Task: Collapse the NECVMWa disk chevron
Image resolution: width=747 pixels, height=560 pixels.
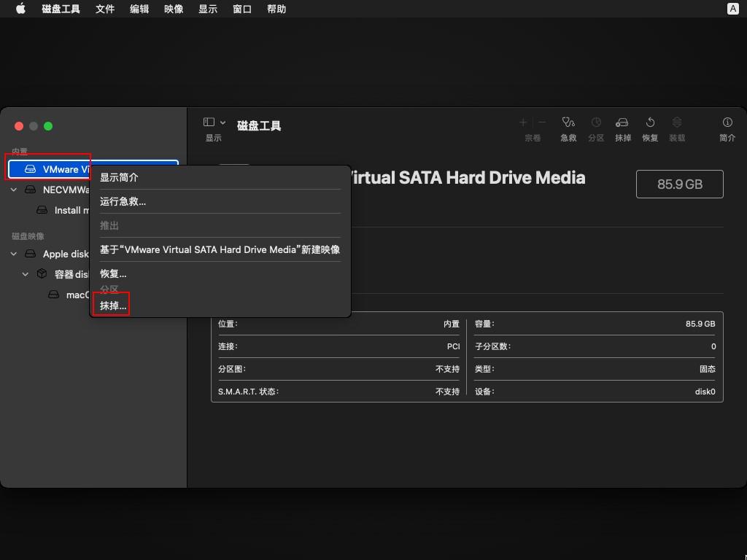Action: pyautogui.click(x=13, y=190)
